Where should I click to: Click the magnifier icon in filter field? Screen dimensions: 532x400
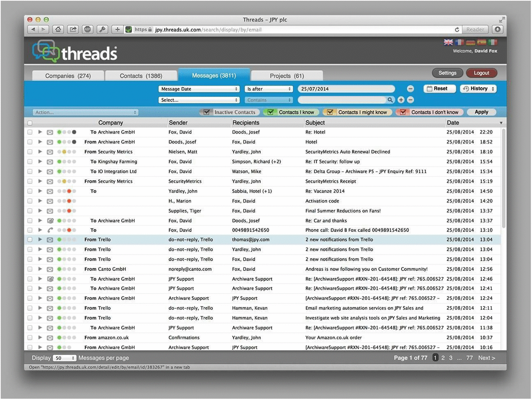(x=390, y=100)
